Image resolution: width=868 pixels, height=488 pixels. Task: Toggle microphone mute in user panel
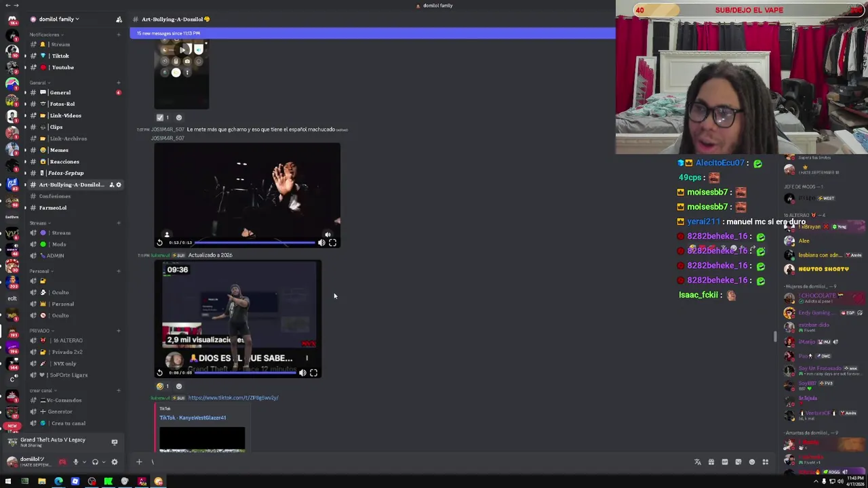75,462
